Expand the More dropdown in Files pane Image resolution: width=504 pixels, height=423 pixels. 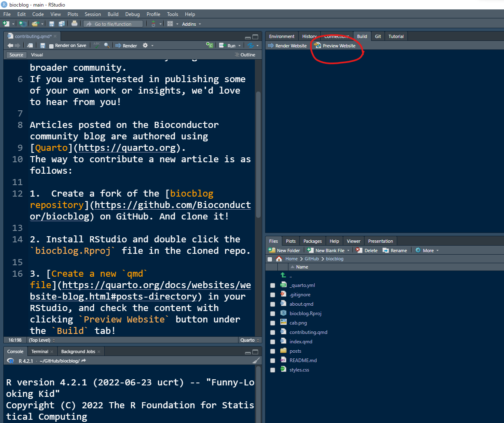[x=427, y=251]
